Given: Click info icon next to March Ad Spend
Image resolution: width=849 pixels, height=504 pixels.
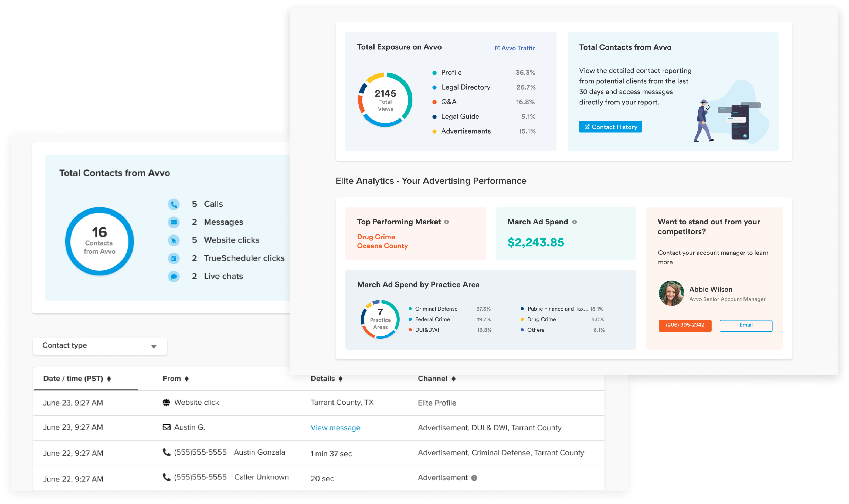Looking at the screenshot, I should coord(574,222).
